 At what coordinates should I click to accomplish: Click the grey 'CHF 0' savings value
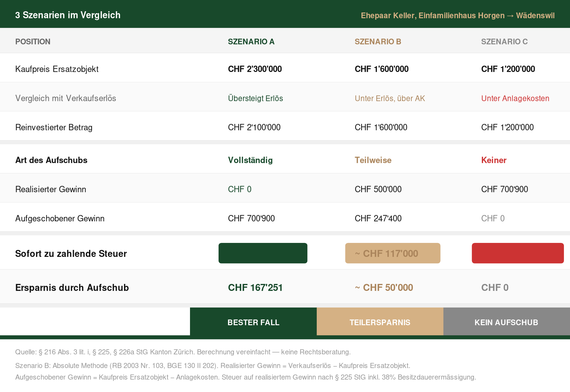pos(495,288)
